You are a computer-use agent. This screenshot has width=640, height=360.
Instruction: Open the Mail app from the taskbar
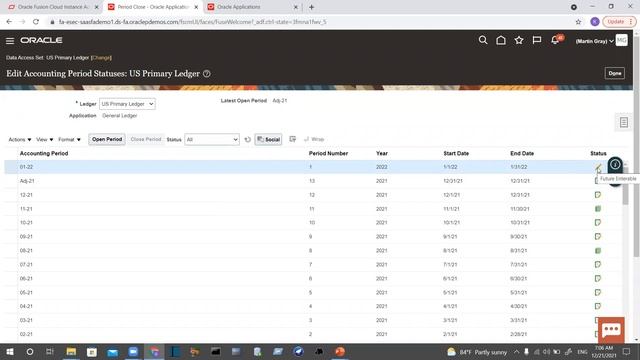click(x=112, y=351)
